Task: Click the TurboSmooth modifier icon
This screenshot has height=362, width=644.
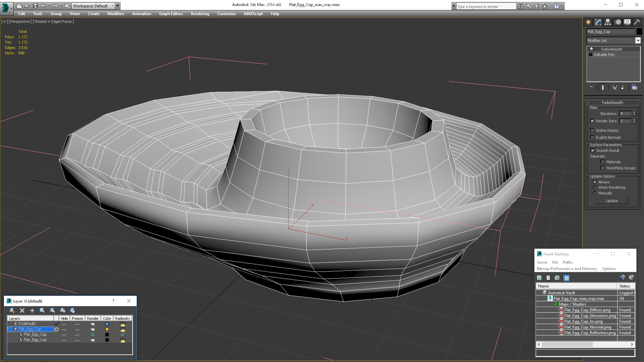Action: tap(592, 49)
